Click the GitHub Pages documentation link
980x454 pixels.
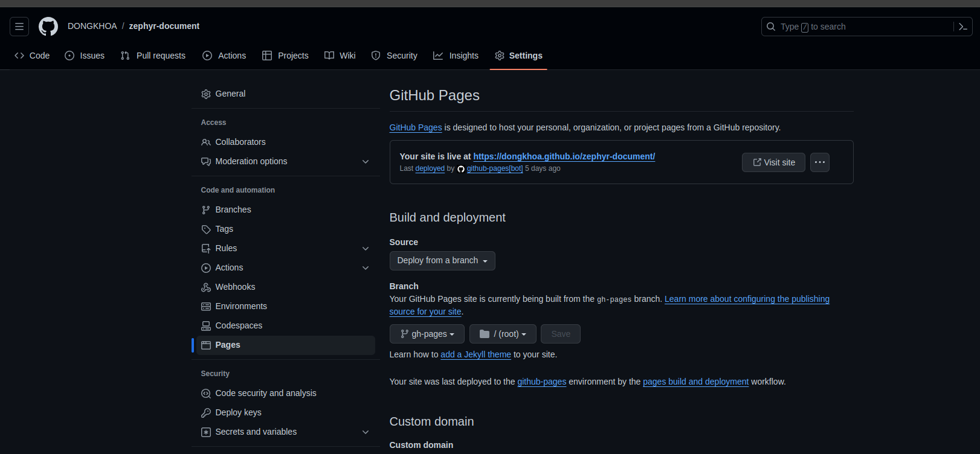[x=416, y=127]
